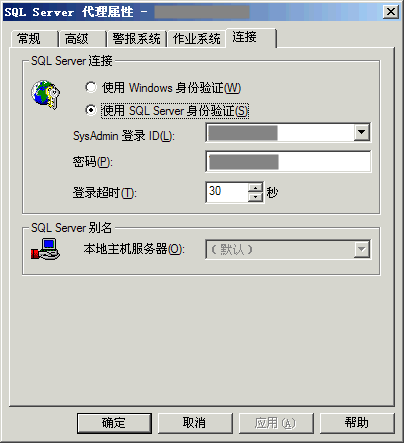
Task: Open the 作业系统 tab
Action: pyautogui.click(x=197, y=39)
